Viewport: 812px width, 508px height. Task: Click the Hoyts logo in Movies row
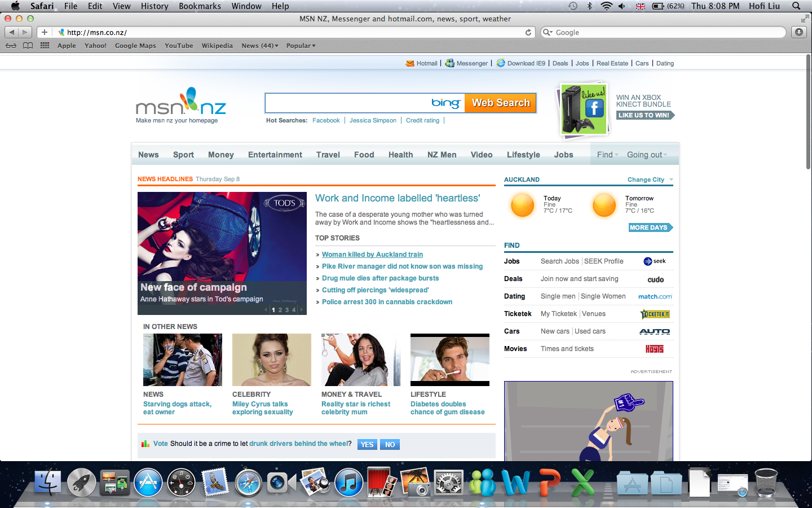tap(655, 349)
